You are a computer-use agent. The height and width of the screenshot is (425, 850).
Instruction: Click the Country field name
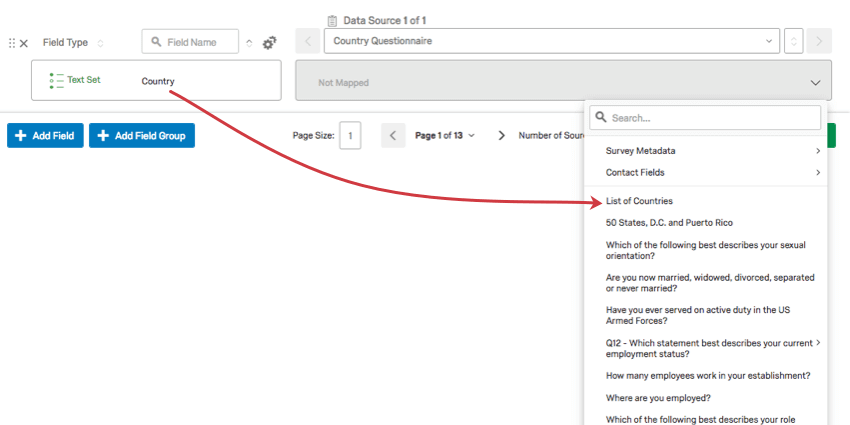(158, 81)
